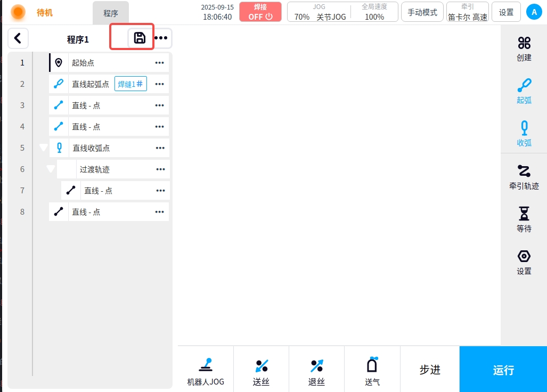Switch the 手动模式 mode button
547x392 pixels.
click(422, 12)
